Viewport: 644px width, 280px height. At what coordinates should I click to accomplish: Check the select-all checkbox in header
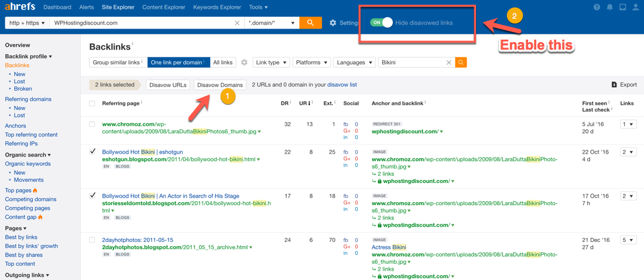click(x=92, y=103)
